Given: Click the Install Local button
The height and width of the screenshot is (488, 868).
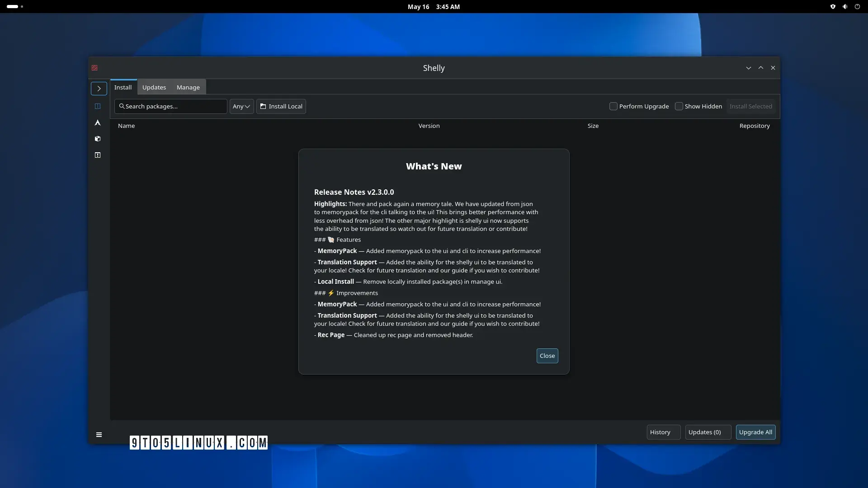Looking at the screenshot, I should tap(281, 106).
